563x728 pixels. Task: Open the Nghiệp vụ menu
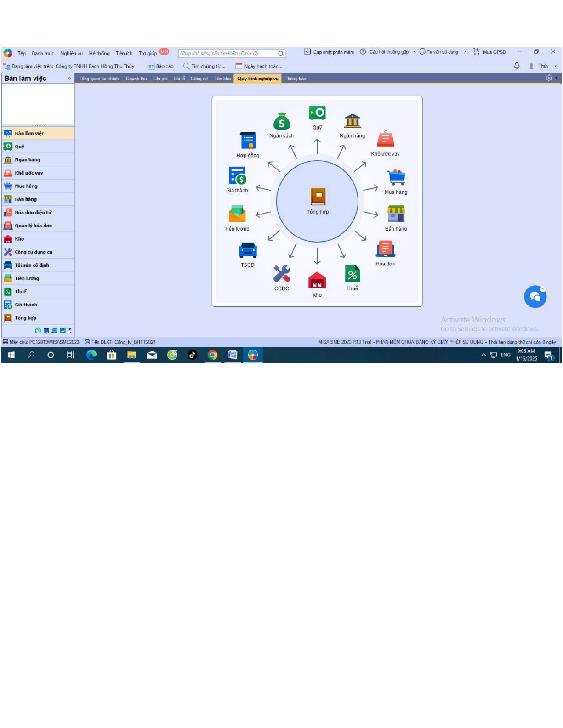pyautogui.click(x=71, y=53)
